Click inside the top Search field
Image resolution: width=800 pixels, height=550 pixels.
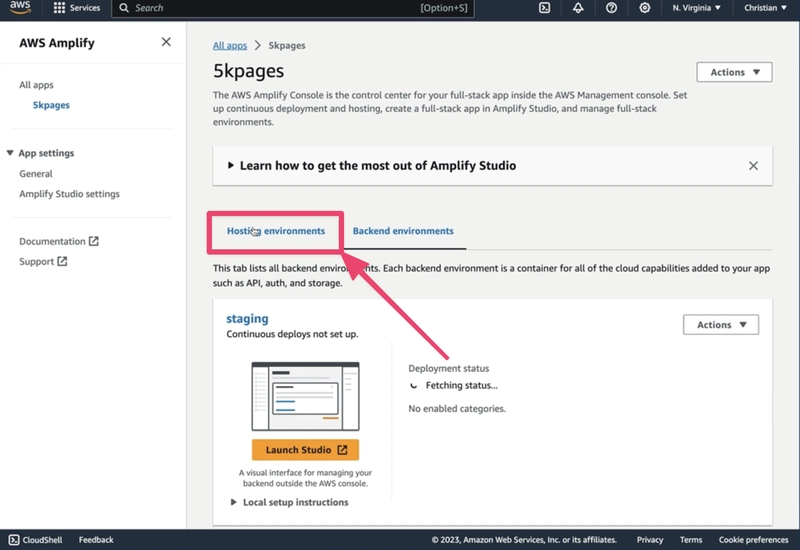(293, 8)
